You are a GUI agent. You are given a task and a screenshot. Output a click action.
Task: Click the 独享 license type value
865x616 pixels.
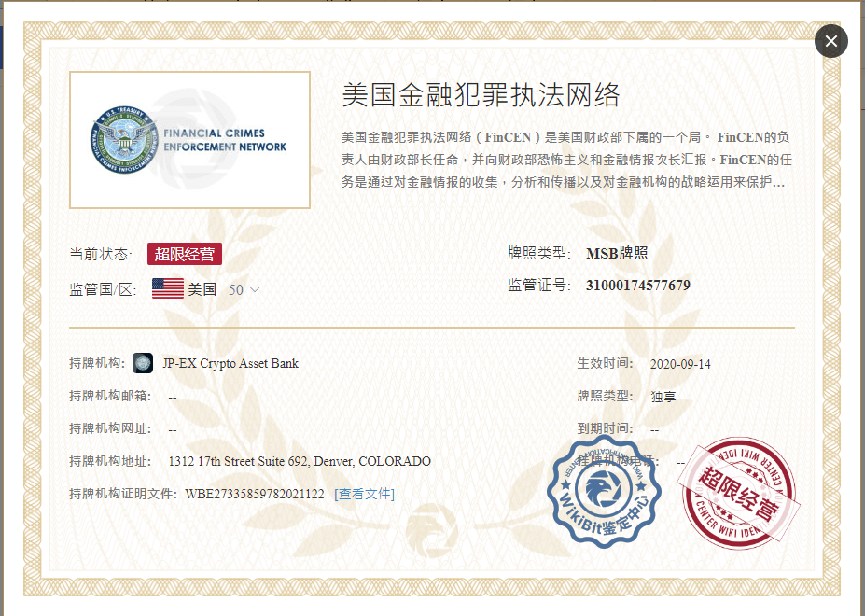coord(663,397)
